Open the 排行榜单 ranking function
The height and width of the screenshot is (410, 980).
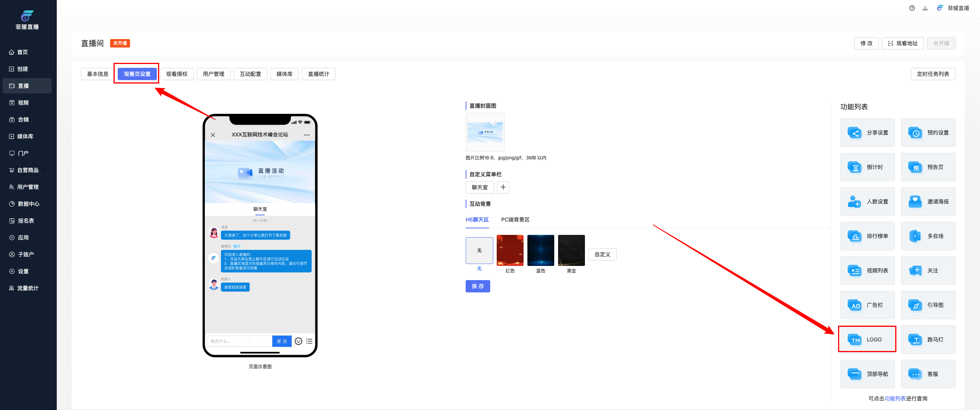867,236
